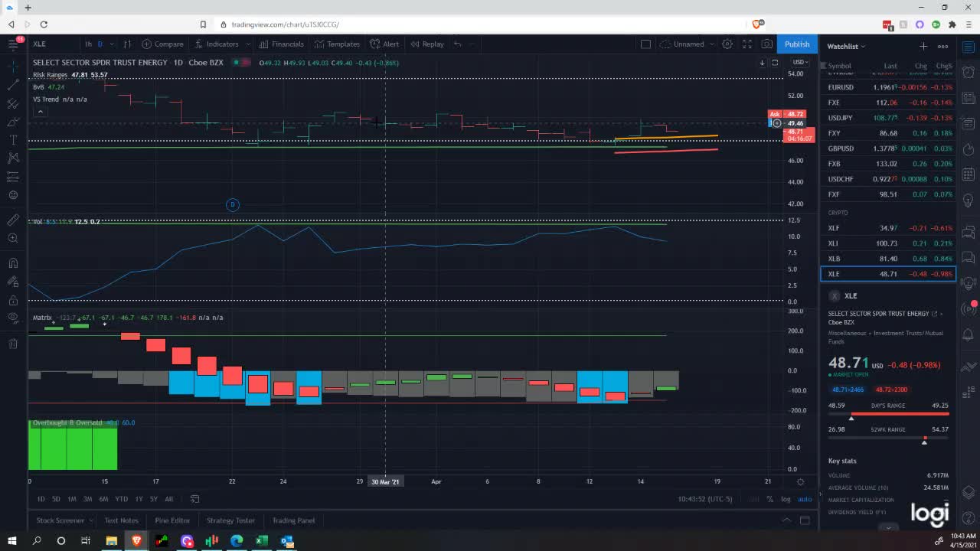Click the blue Publish button

click(797, 44)
